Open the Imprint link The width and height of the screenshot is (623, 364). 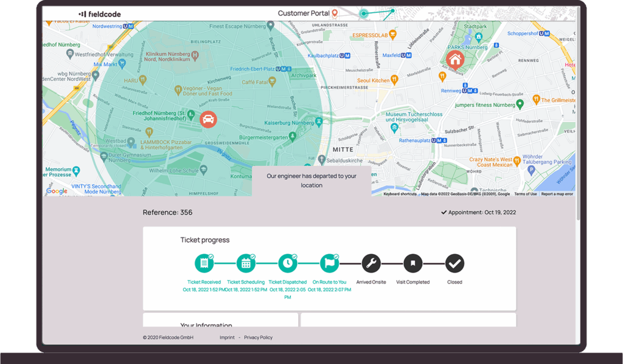(x=227, y=337)
